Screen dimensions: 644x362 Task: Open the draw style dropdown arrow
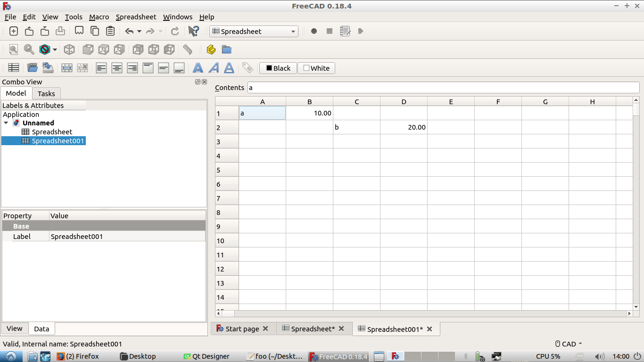click(x=55, y=49)
